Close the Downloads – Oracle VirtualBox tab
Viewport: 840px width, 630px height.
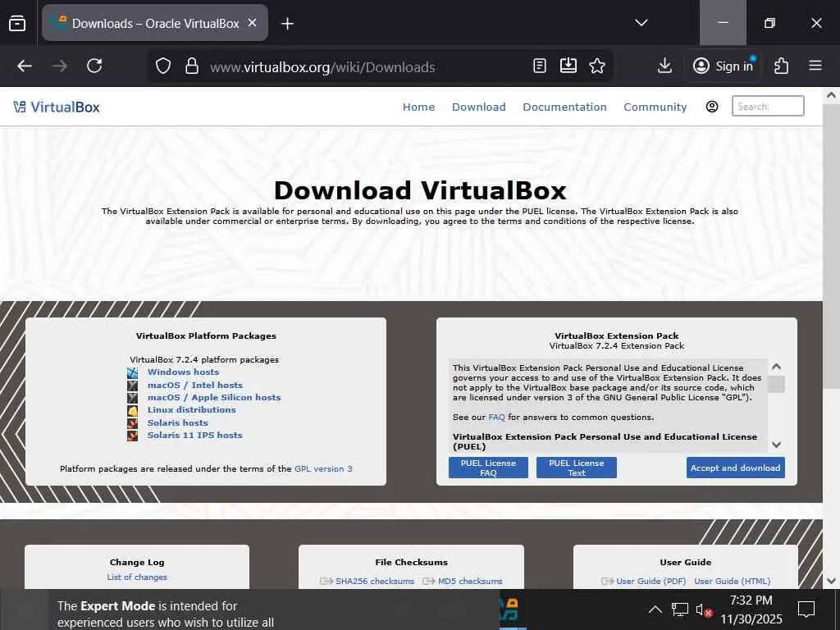(253, 23)
